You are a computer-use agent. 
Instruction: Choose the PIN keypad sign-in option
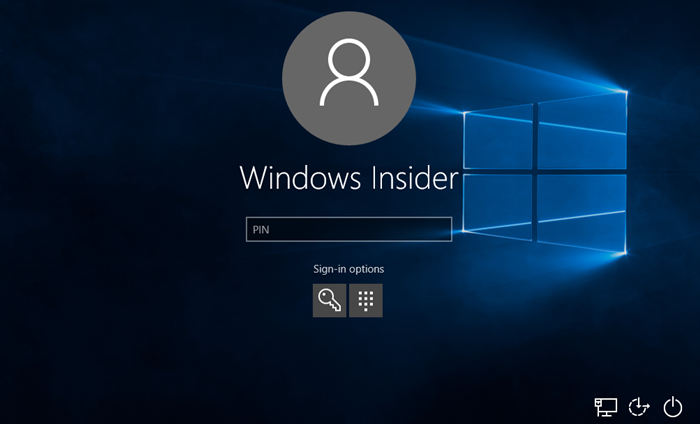pos(366,300)
